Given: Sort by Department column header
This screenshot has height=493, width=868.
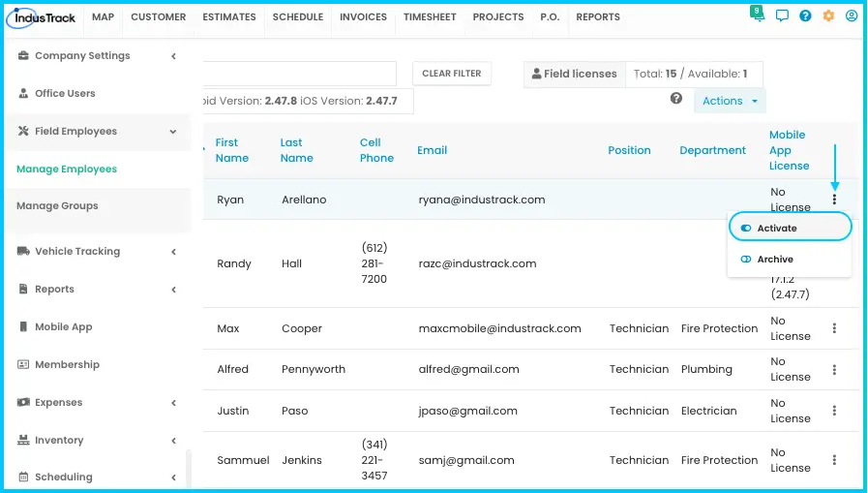Looking at the screenshot, I should tap(712, 150).
